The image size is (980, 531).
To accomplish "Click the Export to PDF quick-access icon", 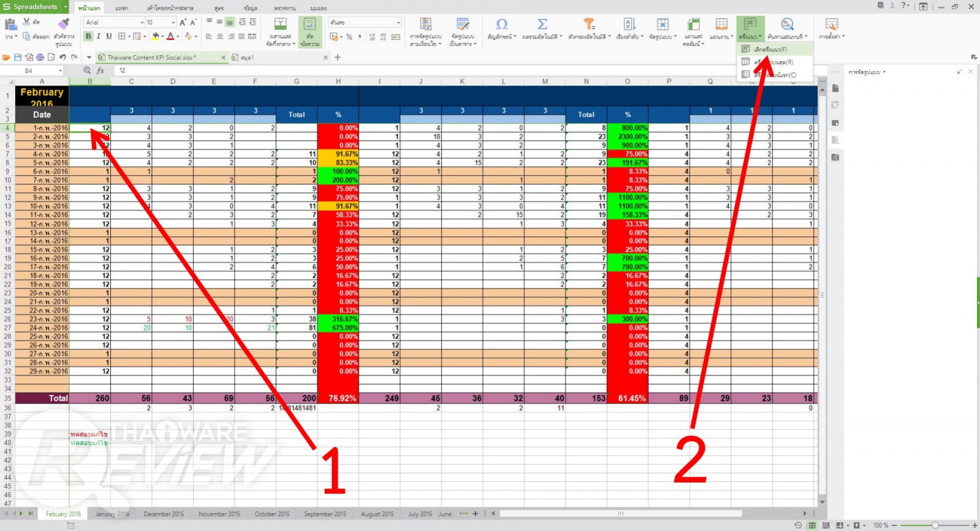I will pos(29,57).
